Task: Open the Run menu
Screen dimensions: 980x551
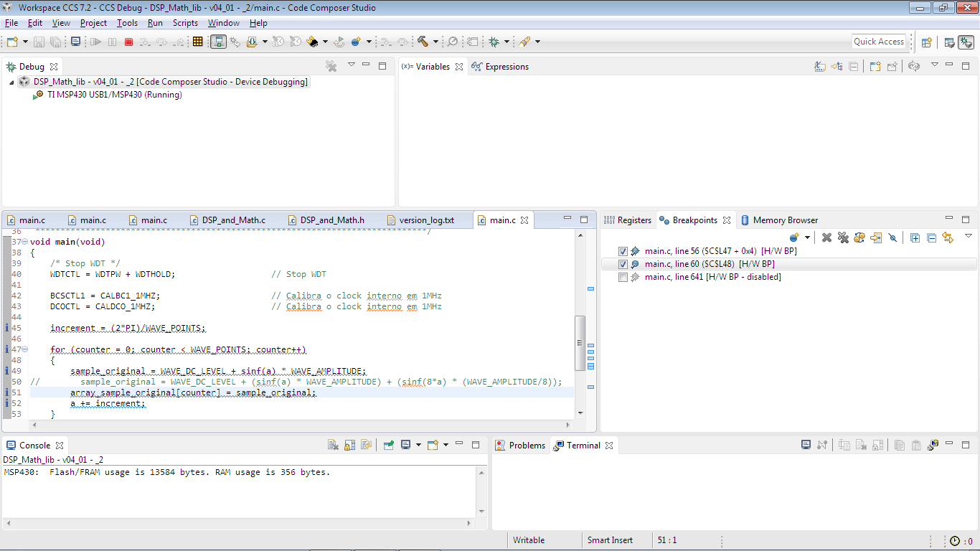Action: click(155, 23)
